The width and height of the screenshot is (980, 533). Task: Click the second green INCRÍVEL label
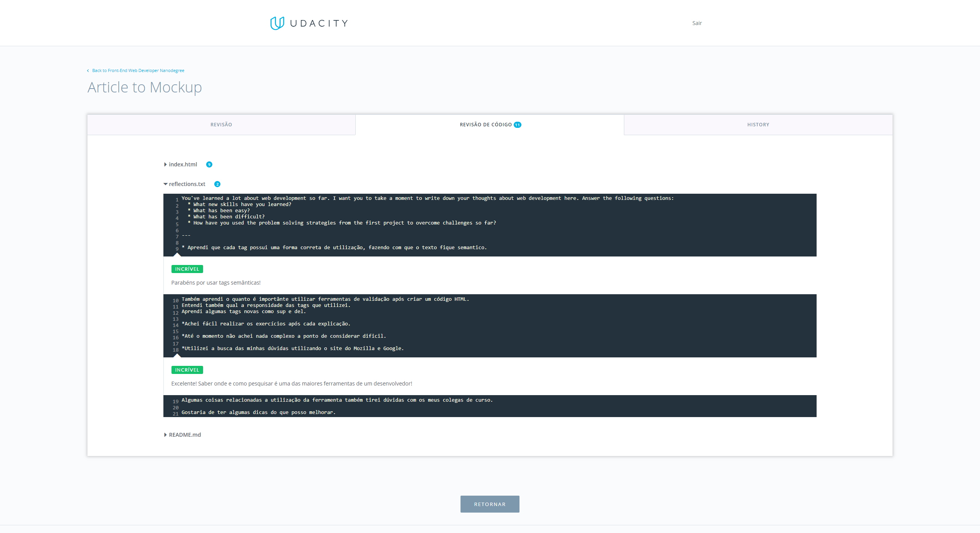[187, 370]
